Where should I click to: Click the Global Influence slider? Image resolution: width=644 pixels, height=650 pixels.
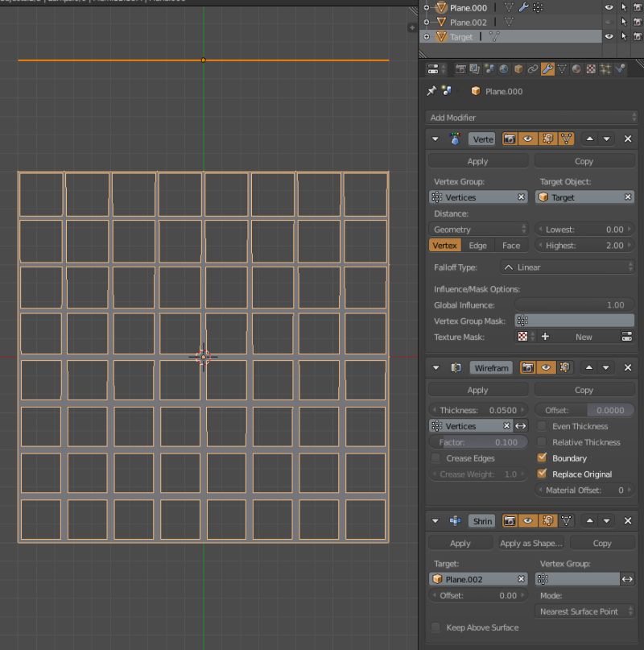[575, 305]
